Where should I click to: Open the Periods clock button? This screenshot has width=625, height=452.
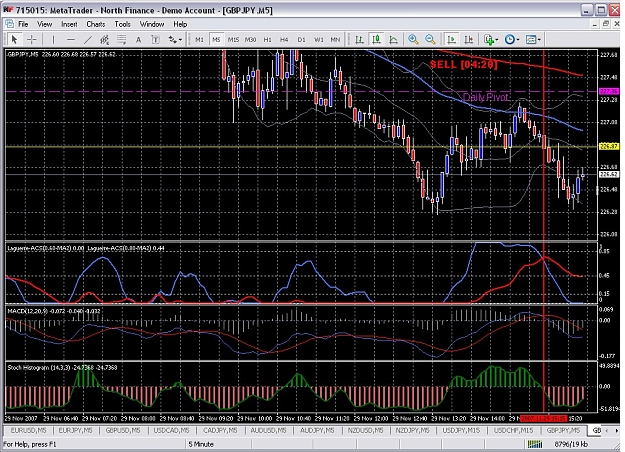[509, 39]
